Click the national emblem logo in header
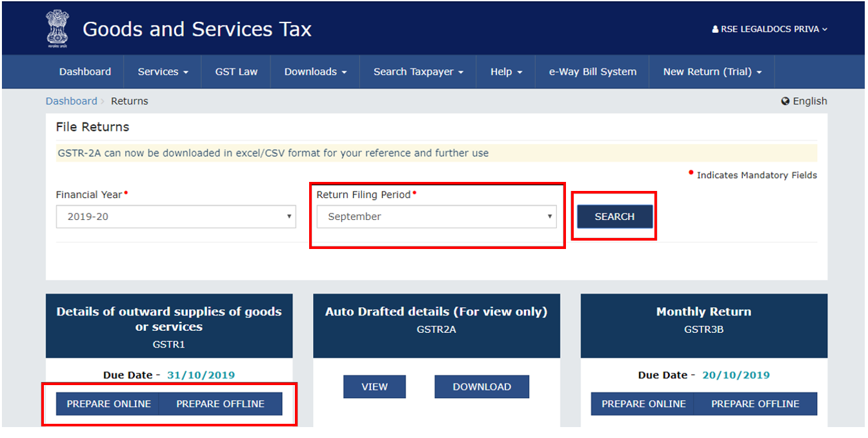The width and height of the screenshot is (868, 438). 57,28
